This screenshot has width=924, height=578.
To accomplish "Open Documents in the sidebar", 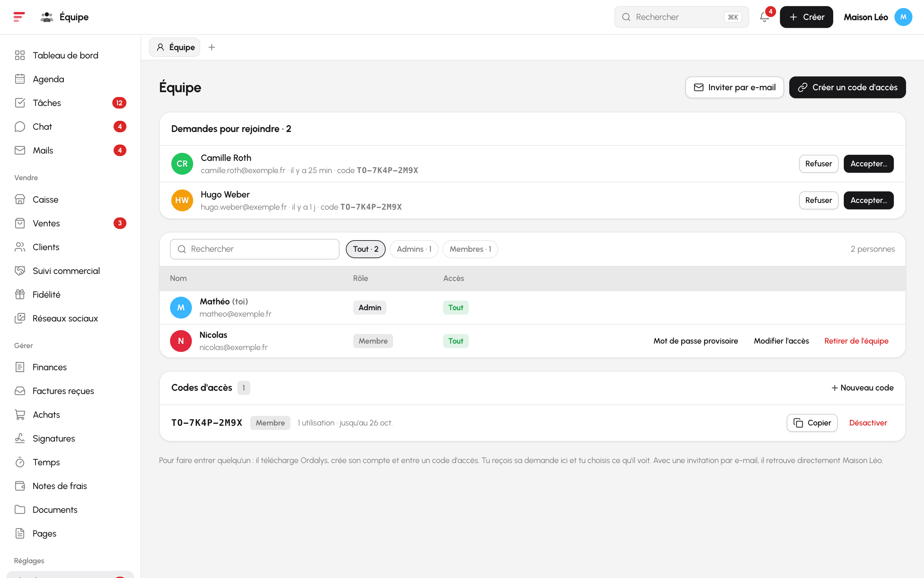I will 70,509.
